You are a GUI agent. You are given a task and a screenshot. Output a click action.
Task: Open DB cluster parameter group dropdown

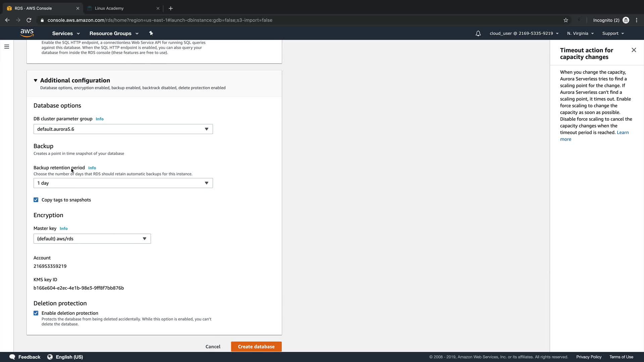coord(123,129)
